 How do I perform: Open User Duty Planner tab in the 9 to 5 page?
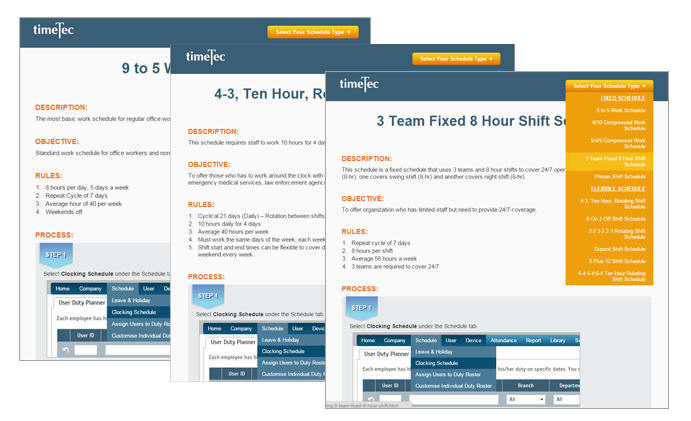[82, 302]
